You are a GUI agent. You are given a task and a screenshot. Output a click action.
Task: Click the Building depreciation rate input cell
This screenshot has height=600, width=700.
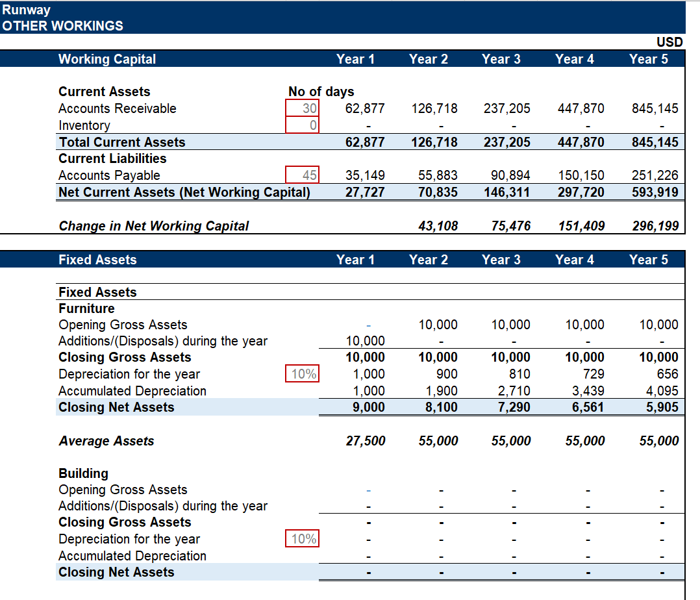coord(303,539)
